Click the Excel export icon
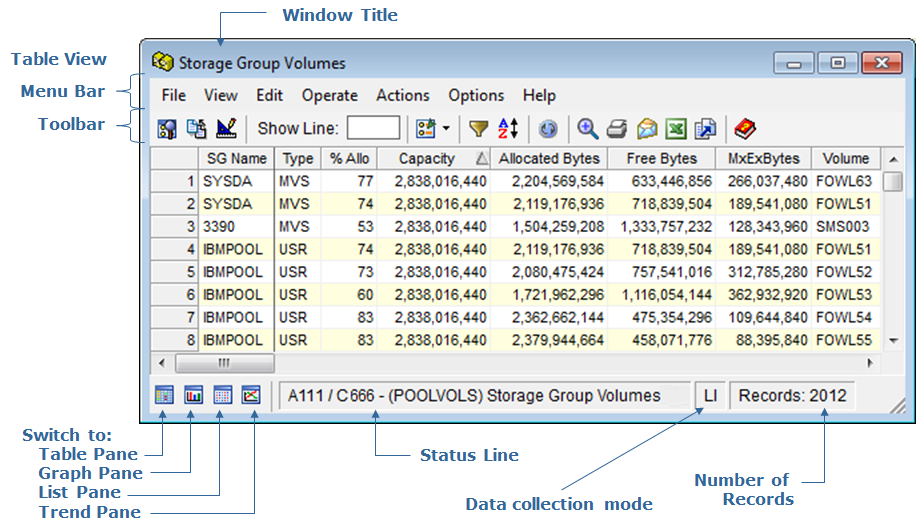The image size is (916, 531). point(677,128)
